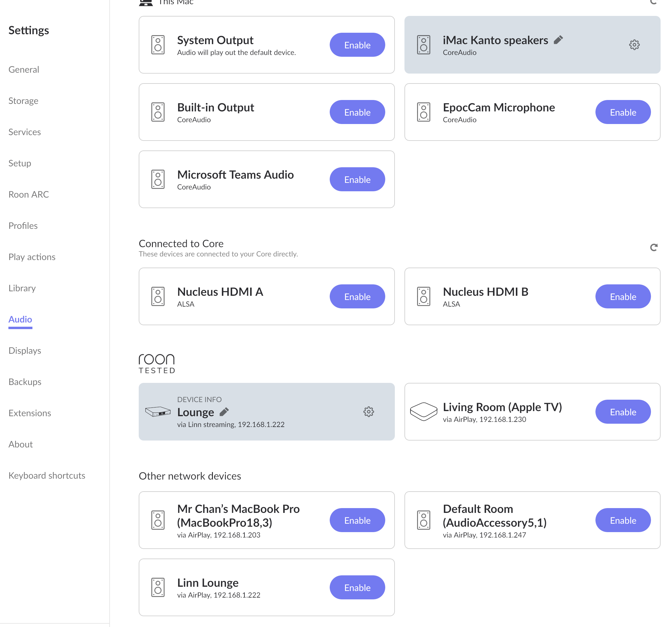Click the System Output speaker icon
672x627 pixels.
[158, 45]
